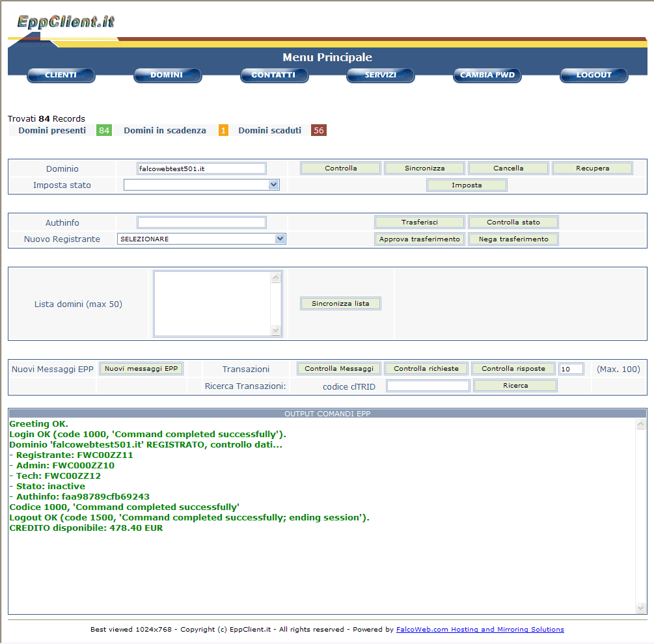Click Lista domini scrollbar down arrow
Image resolution: width=654 pixels, height=644 pixels.
tap(276, 330)
